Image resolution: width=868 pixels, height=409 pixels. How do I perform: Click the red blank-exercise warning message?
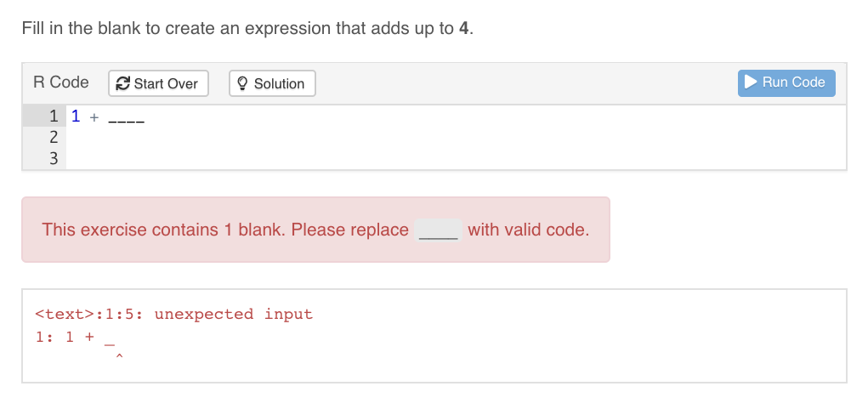225,230
